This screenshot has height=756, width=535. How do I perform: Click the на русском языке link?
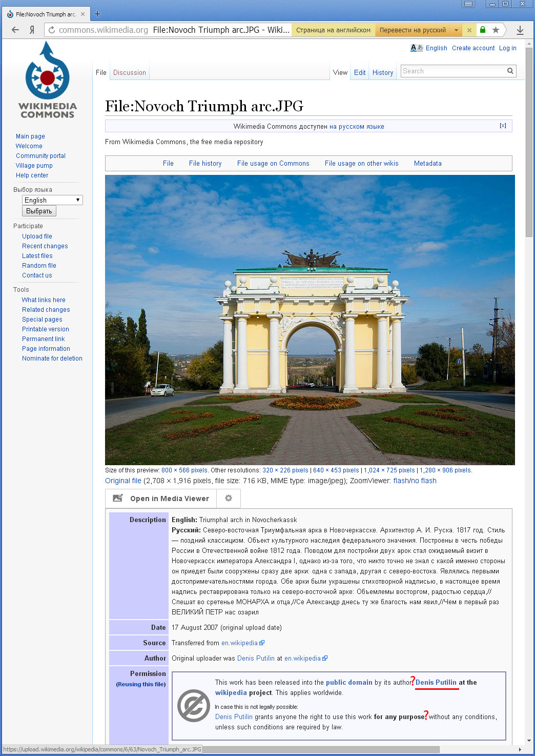357,126
